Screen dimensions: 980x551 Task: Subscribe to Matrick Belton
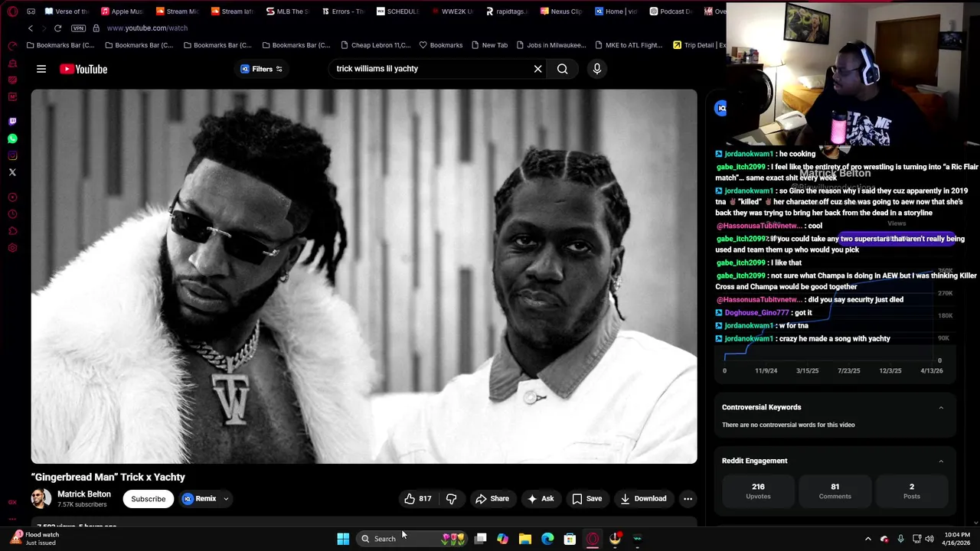(148, 499)
